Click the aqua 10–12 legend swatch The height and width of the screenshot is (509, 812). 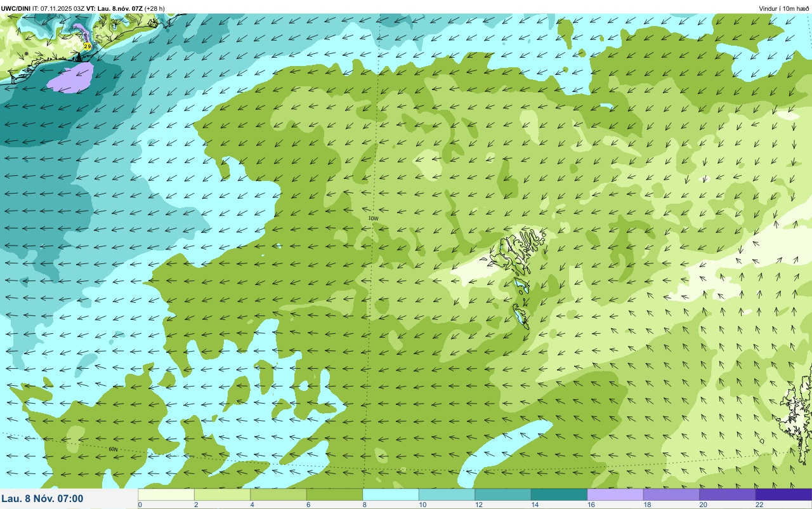447,494
